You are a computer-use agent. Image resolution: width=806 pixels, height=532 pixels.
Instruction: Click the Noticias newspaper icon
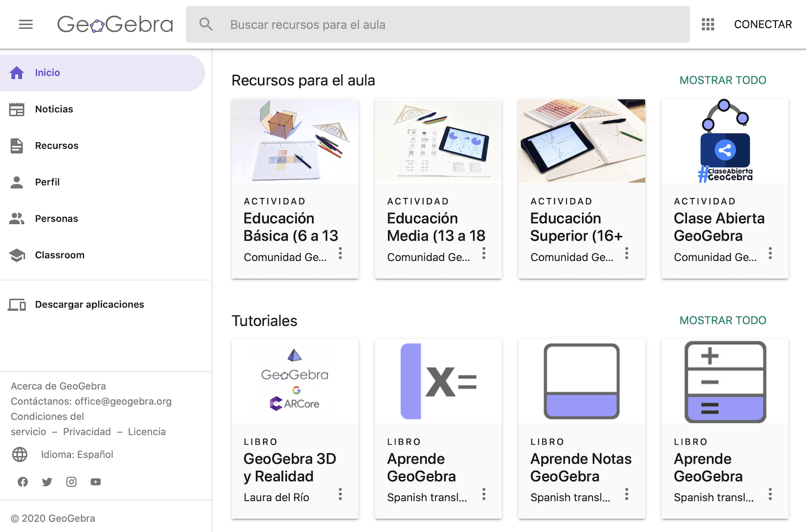pos(17,109)
